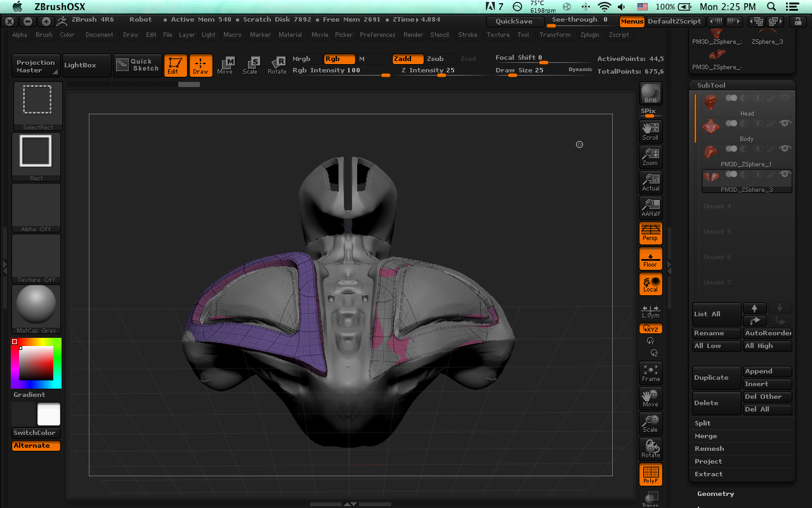This screenshot has width=812, height=508.
Task: Toggle visibility eye of PM3D_ZSphere_1
Action: (785, 149)
